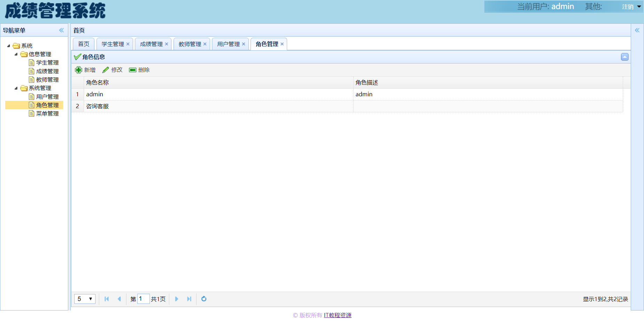Switch to the 成绩管理 tab

pyautogui.click(x=151, y=44)
